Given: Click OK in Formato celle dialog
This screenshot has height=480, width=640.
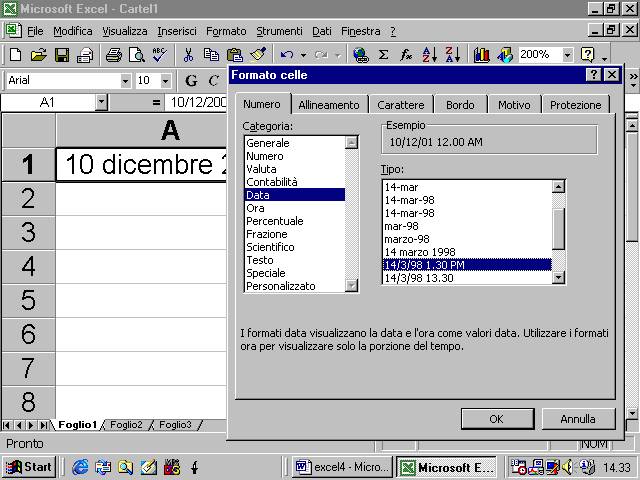Looking at the screenshot, I should [497, 419].
